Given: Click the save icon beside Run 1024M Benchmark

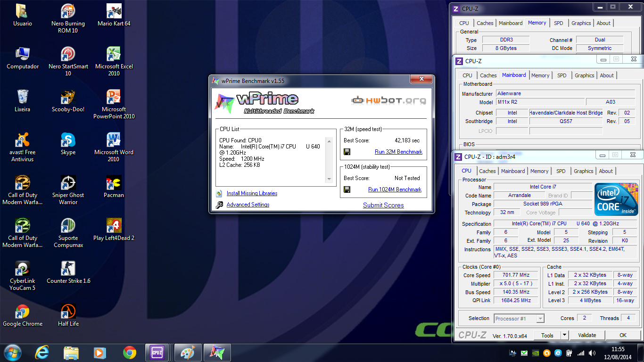Looking at the screenshot, I should (x=347, y=189).
